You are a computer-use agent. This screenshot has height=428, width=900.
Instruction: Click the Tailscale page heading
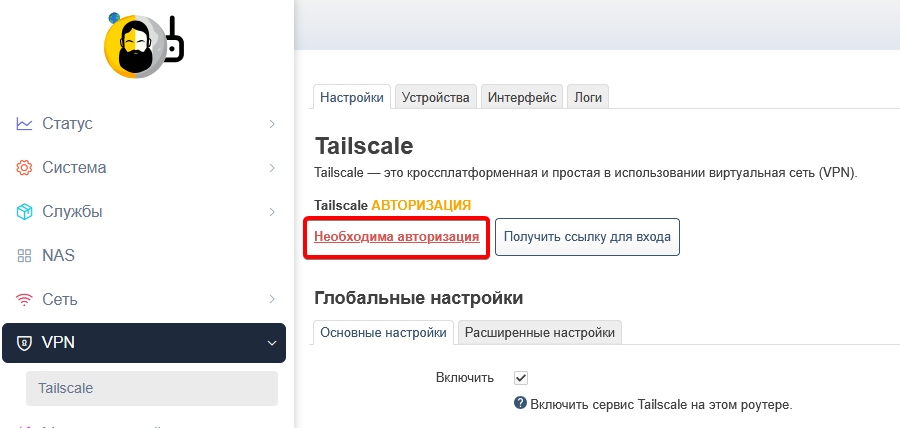(364, 146)
